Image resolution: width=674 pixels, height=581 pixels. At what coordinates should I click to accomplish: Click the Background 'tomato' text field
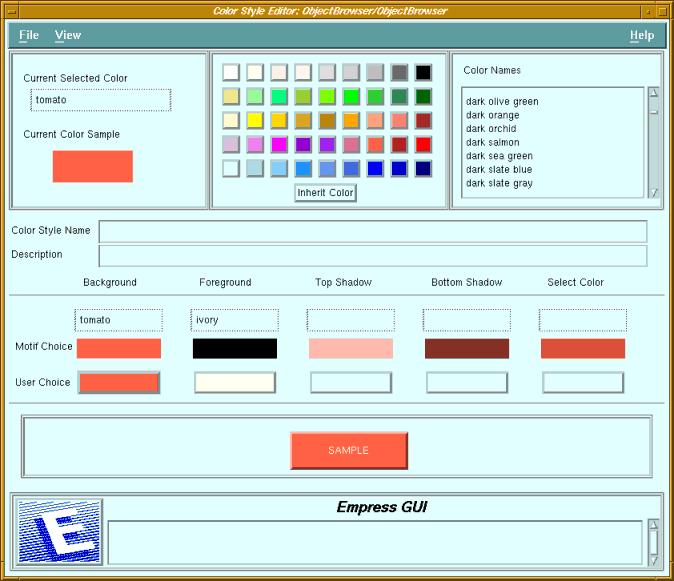point(119,320)
